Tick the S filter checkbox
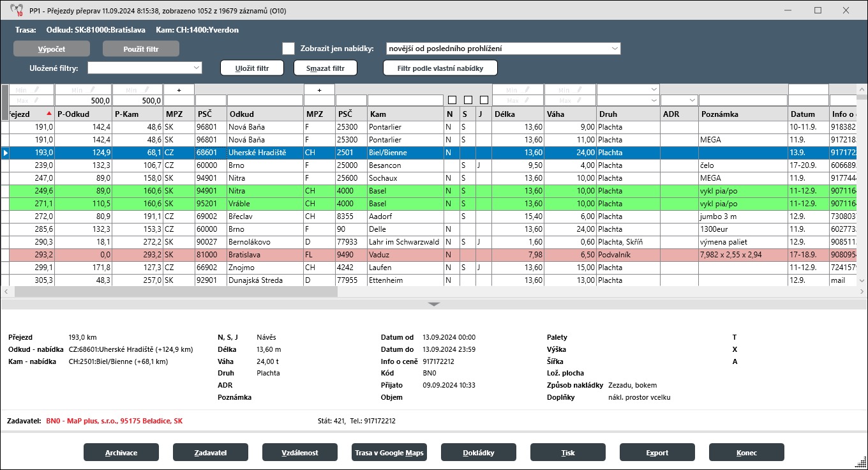 click(468, 100)
